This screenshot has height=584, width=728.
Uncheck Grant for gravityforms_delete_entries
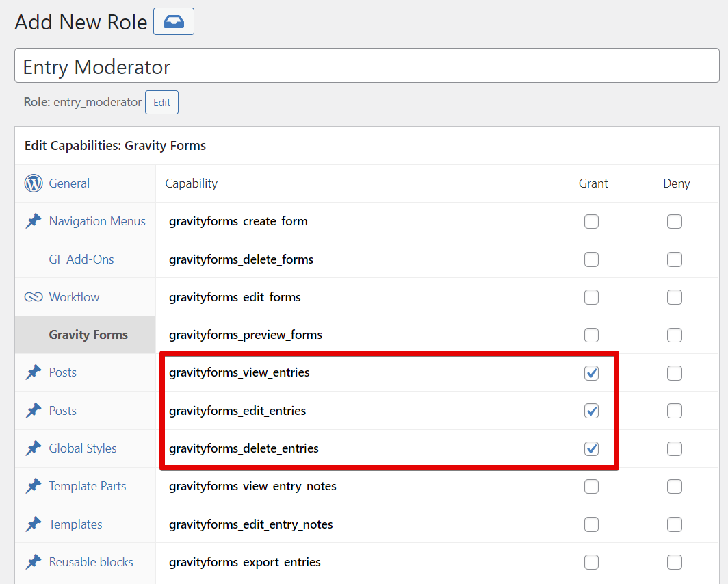point(591,449)
